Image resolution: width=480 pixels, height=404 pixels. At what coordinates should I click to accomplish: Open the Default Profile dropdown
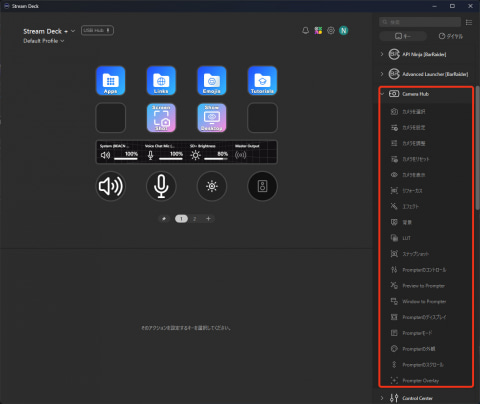click(44, 41)
